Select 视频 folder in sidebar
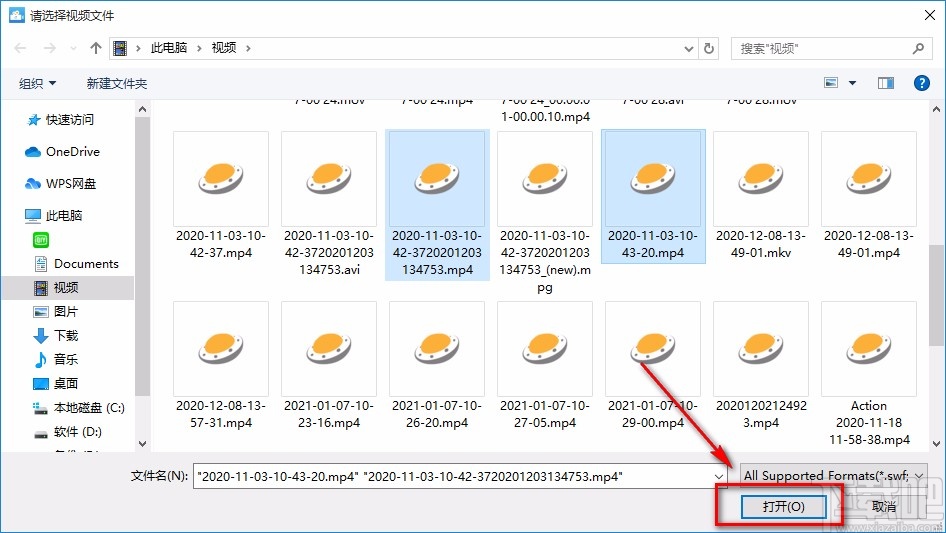The image size is (946, 533). point(68,288)
